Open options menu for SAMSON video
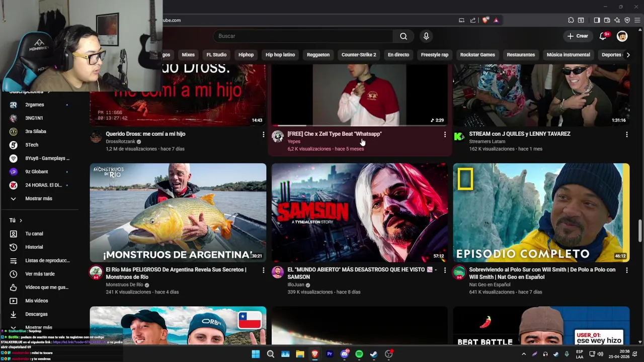 pos(445,270)
